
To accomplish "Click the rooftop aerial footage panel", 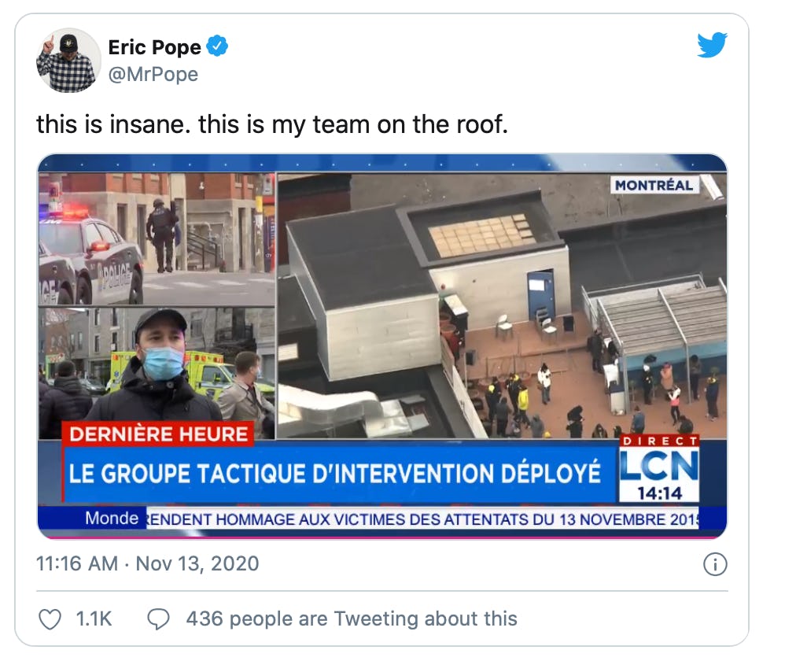I will tap(502, 305).
